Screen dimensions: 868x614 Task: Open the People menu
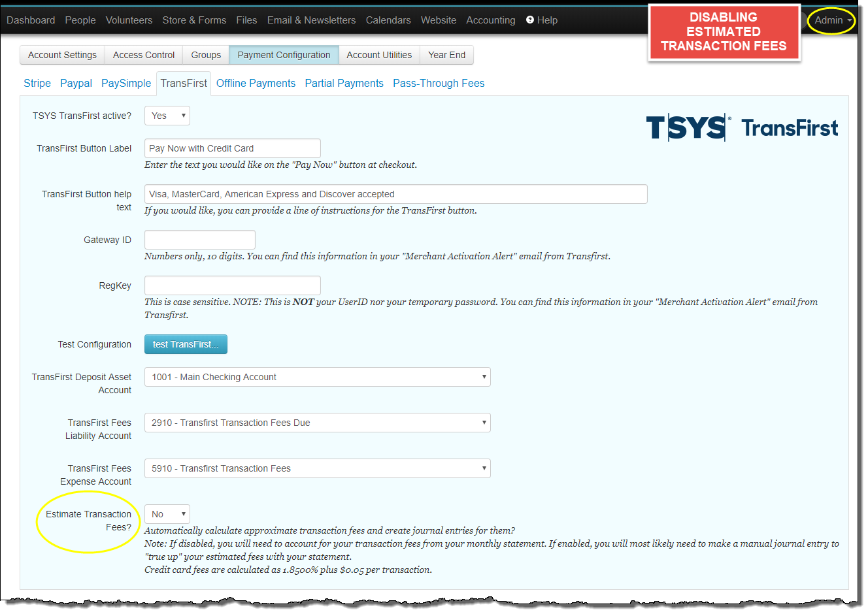(x=80, y=20)
